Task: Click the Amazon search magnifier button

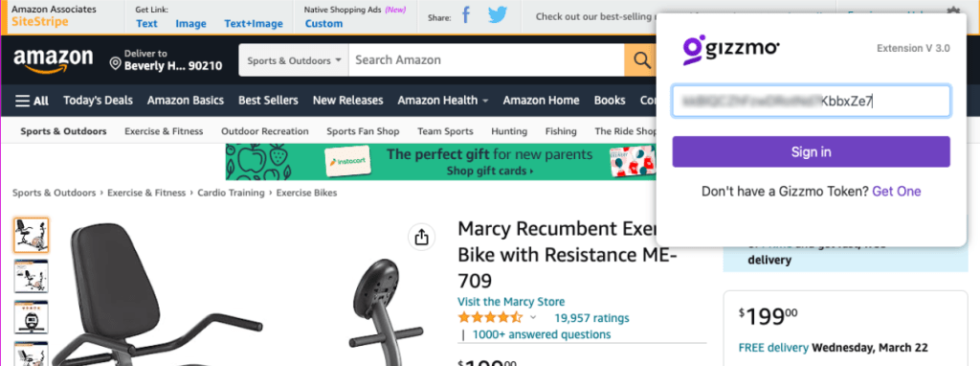Action: click(x=640, y=60)
